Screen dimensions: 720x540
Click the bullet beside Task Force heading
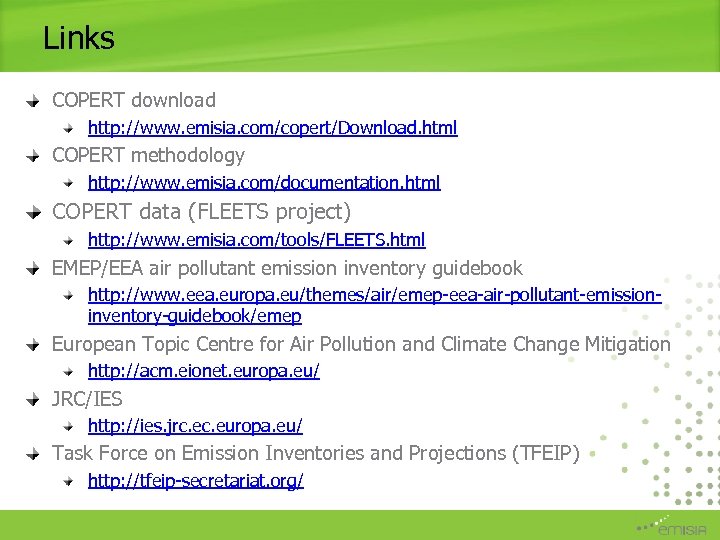[x=33, y=453]
